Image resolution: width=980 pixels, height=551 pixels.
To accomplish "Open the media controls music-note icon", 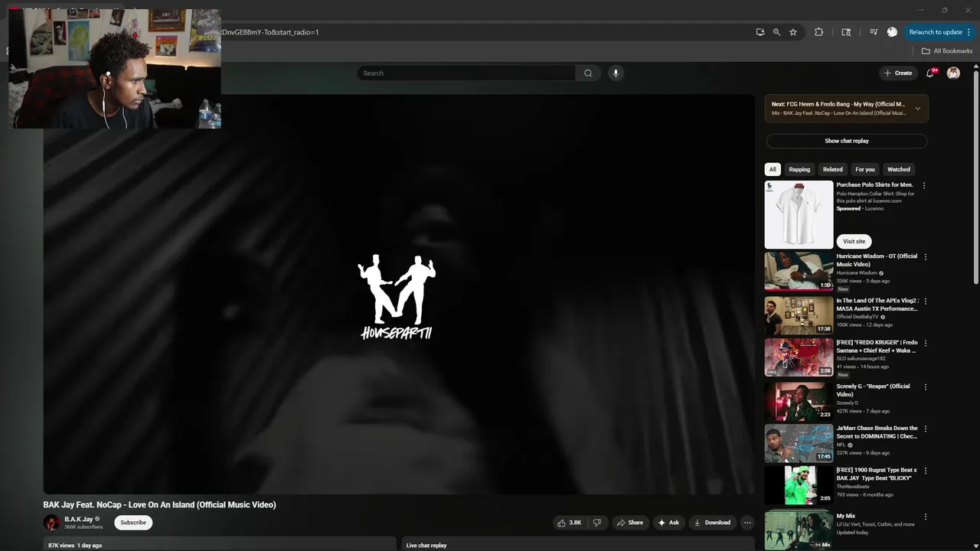I will [874, 32].
